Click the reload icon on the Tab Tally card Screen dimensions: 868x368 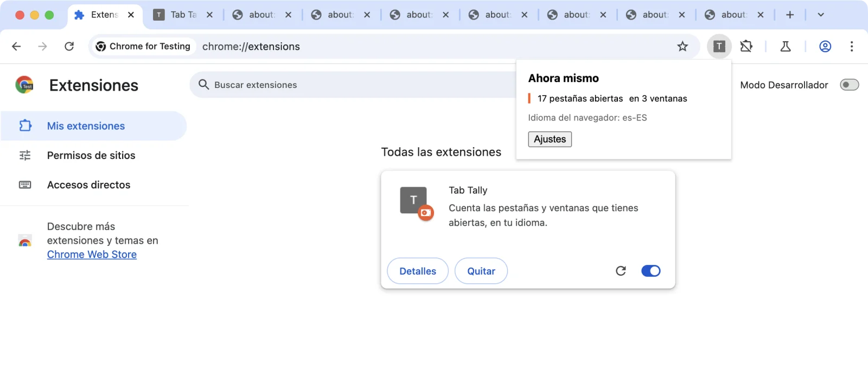[621, 271]
